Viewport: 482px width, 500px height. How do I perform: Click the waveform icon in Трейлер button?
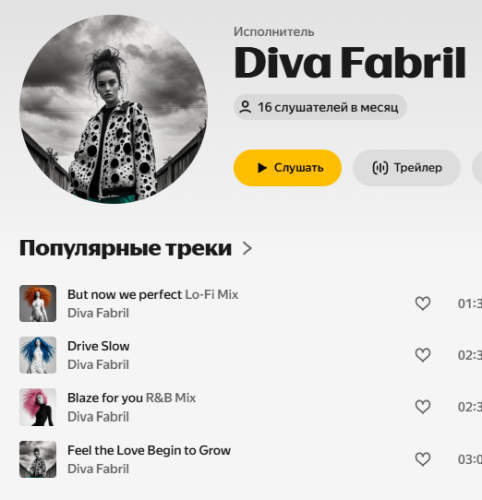[x=380, y=168]
